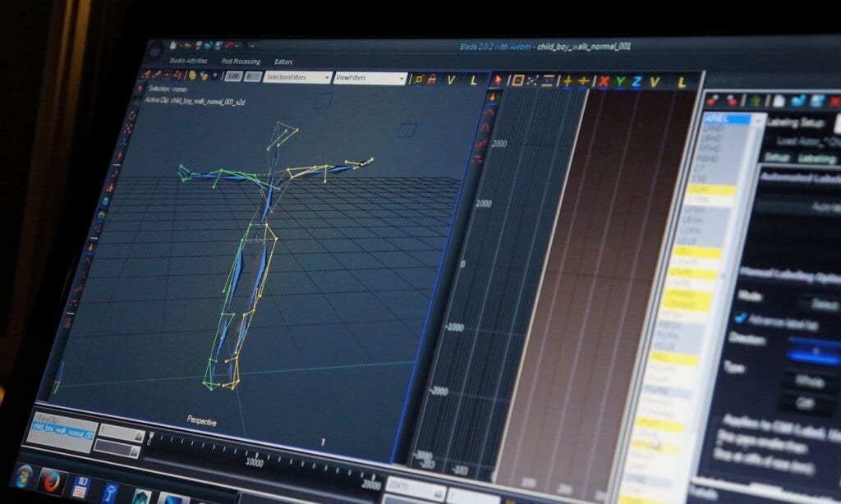Click the 10000 mark on the timeline

click(x=255, y=461)
